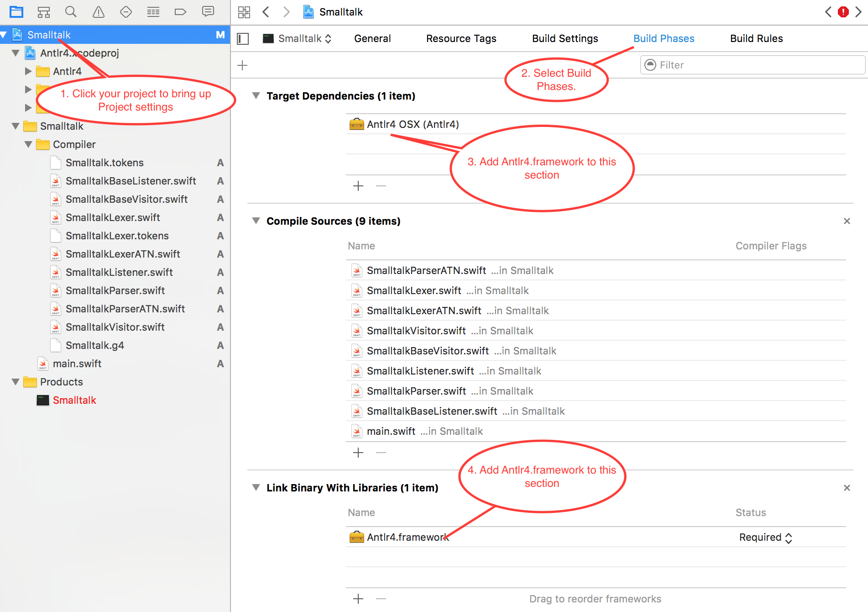Select Antlr4.framework library row
868x612 pixels.
coord(596,537)
